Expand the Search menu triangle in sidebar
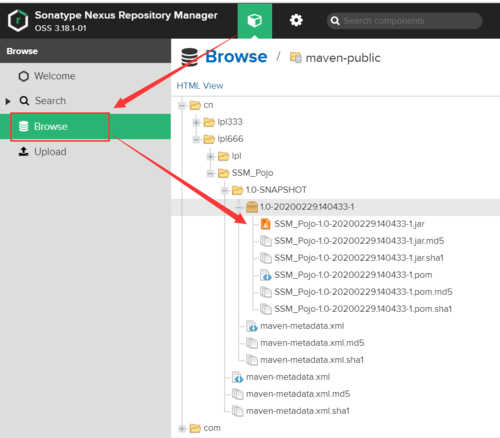The width and height of the screenshot is (500, 438). click(8, 101)
